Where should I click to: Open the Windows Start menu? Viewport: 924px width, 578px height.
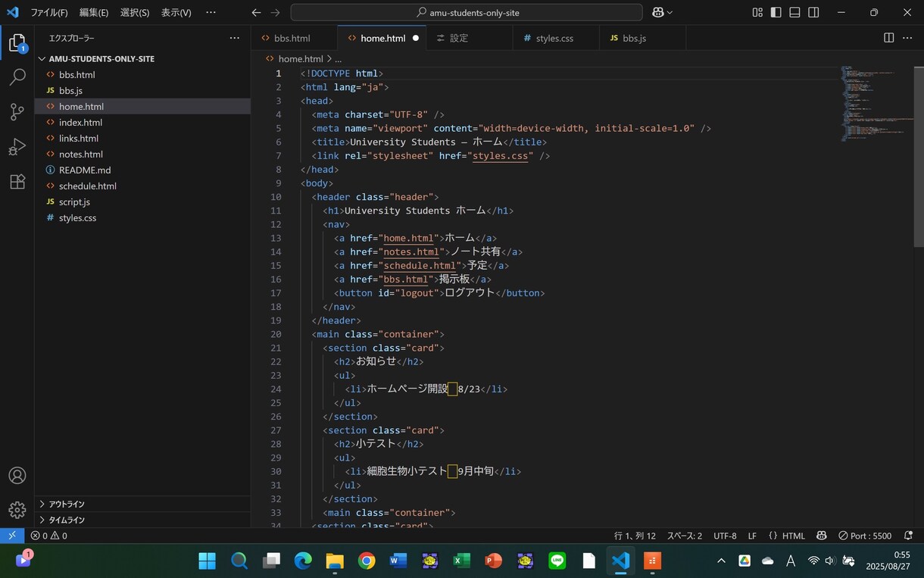click(x=207, y=561)
